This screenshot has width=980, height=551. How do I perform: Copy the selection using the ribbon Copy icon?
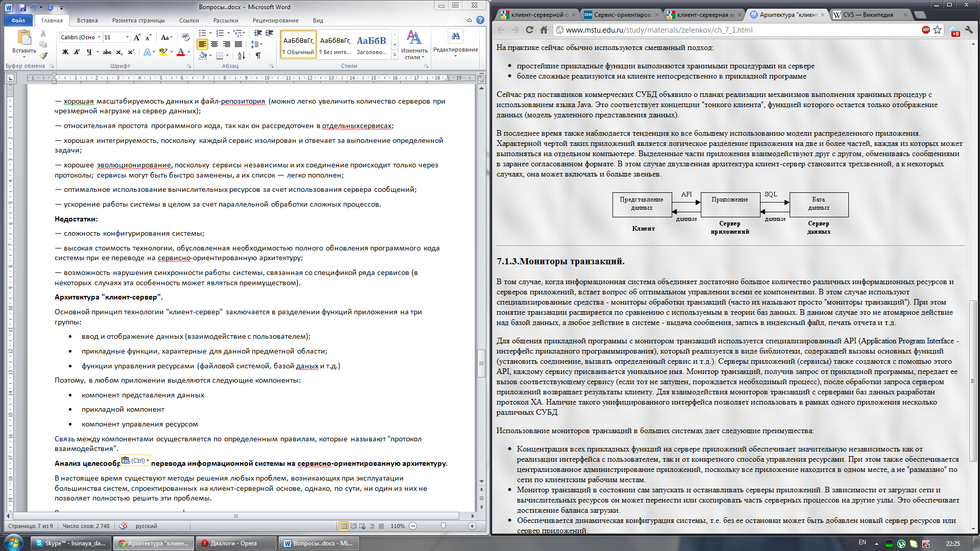43,45
